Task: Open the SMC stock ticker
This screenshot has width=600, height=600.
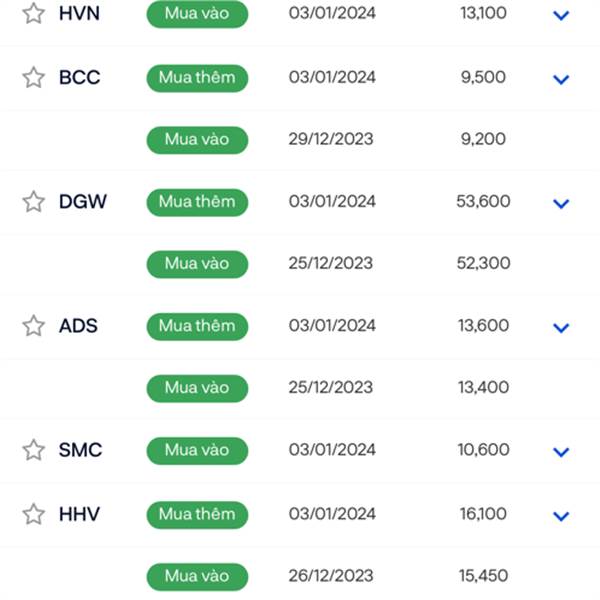Action: 80,450
